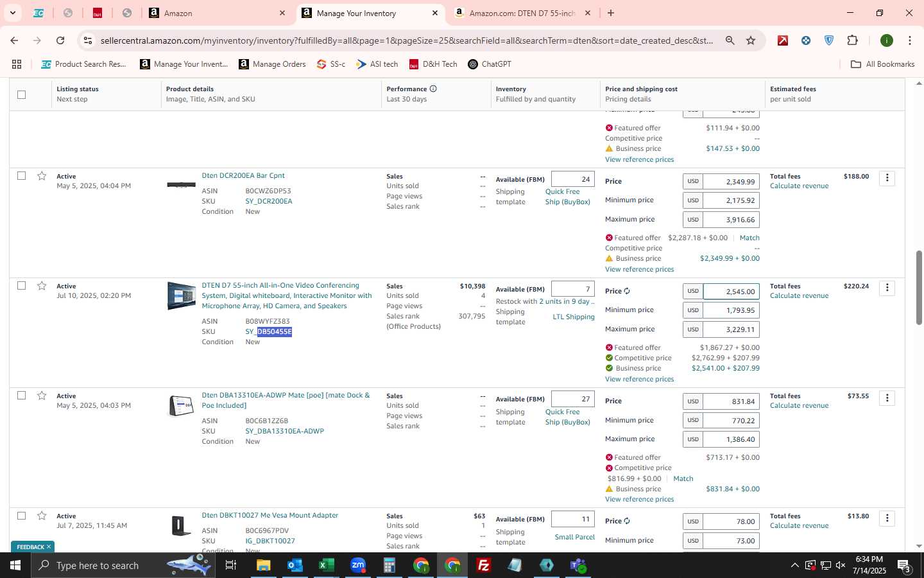Close the Manage Your Inventory tab
This screenshot has width=924, height=578.
[x=434, y=13]
